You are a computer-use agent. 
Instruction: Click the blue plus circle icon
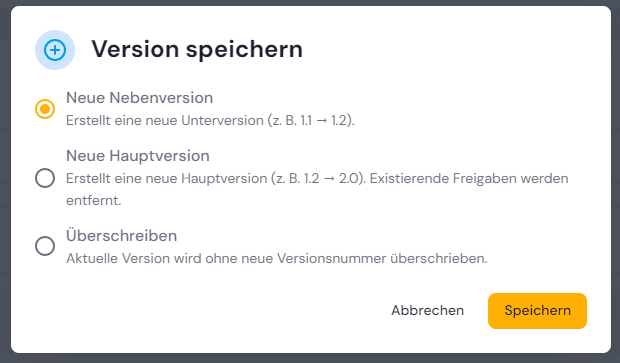(55, 50)
